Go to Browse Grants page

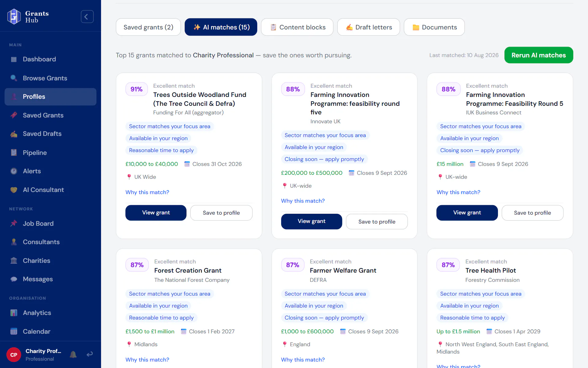click(x=51, y=78)
